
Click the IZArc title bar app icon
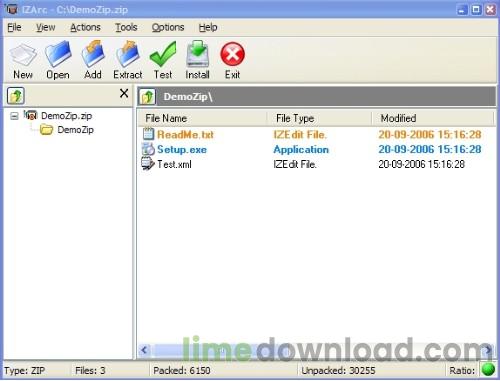[x=11, y=9]
